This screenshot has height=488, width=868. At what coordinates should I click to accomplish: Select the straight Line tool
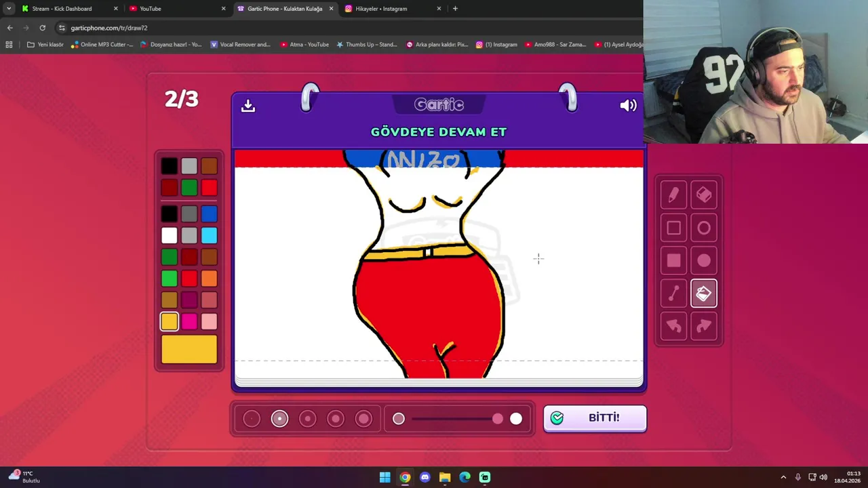(x=673, y=293)
